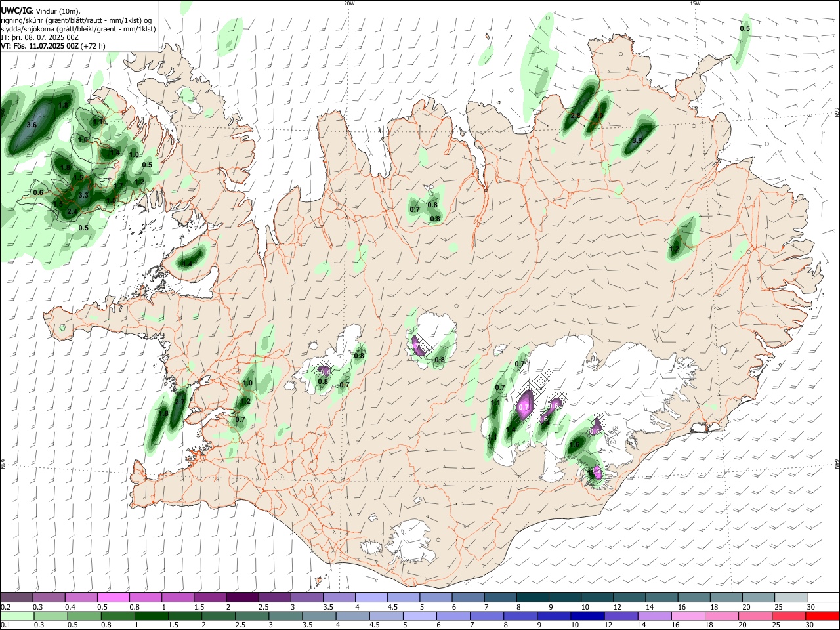Select snow-scale swatch between 0.2 and 0.3

tap(16, 597)
